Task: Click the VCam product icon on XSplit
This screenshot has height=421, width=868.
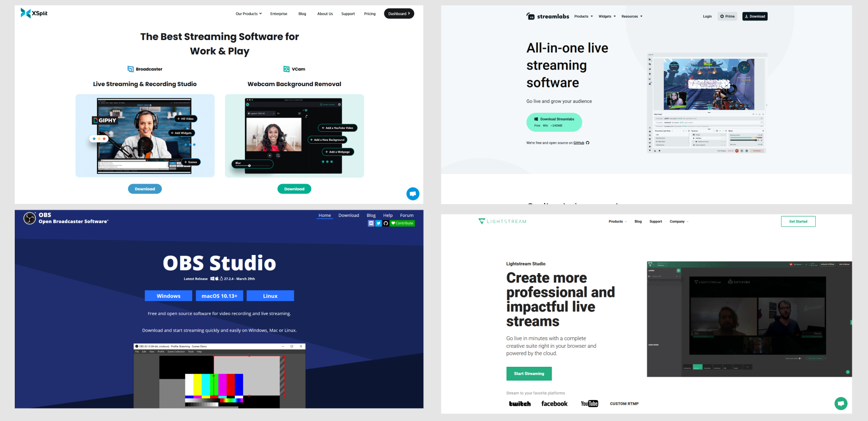Action: tap(286, 69)
